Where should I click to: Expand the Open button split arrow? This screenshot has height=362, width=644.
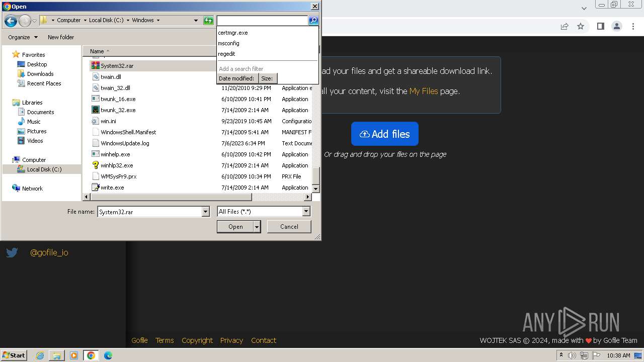click(x=257, y=227)
